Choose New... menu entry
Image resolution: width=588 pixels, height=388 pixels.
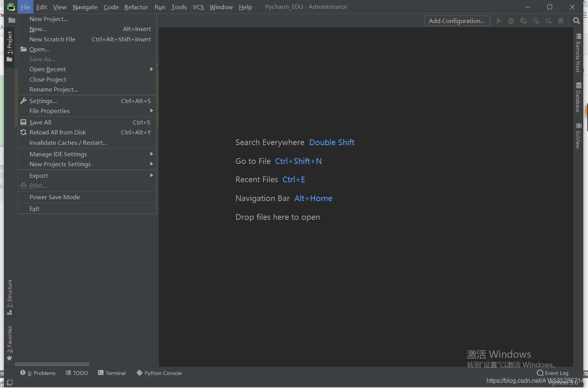(87, 29)
